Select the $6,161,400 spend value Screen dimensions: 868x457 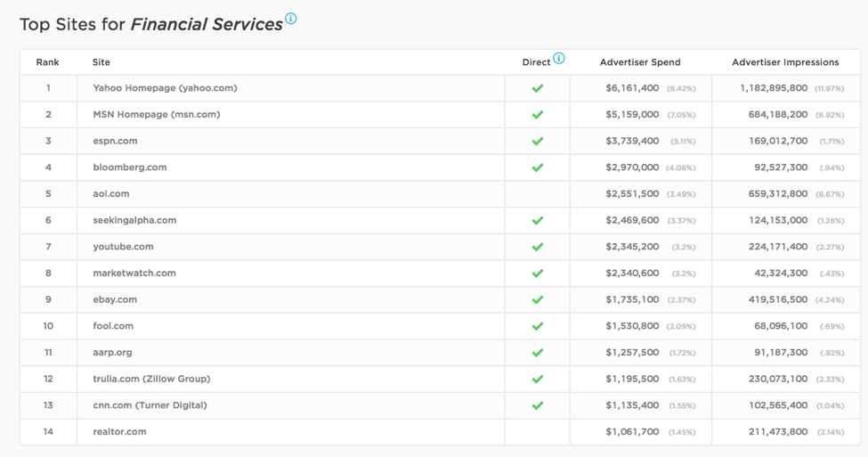click(x=632, y=87)
